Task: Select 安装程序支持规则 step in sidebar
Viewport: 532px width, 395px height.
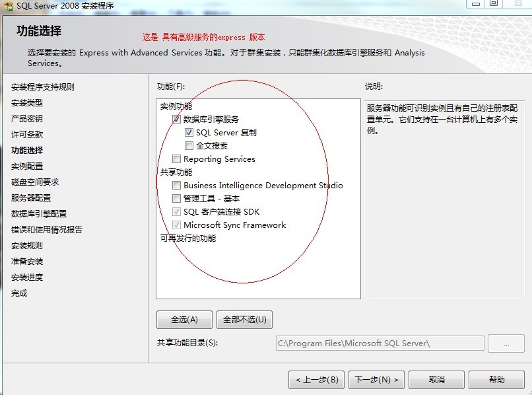Action: pyautogui.click(x=42, y=87)
